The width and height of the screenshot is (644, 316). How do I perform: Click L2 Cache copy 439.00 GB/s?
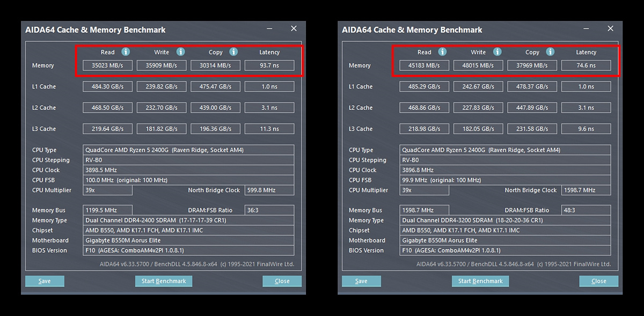coord(215,108)
